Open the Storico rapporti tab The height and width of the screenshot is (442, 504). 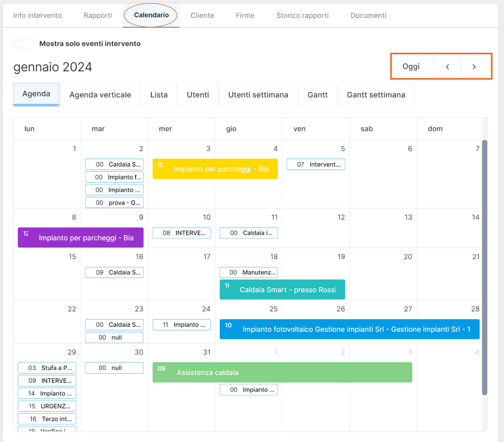(x=302, y=15)
